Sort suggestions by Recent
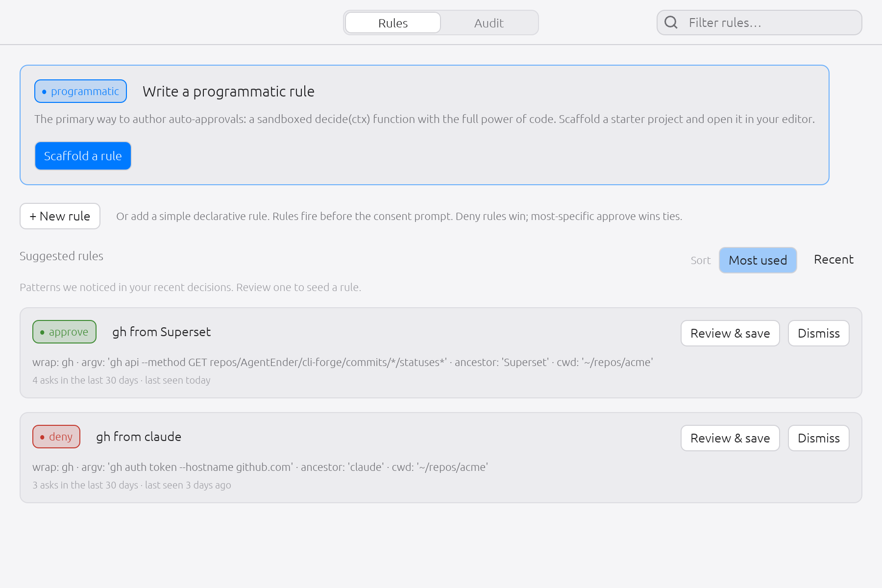 pos(833,260)
